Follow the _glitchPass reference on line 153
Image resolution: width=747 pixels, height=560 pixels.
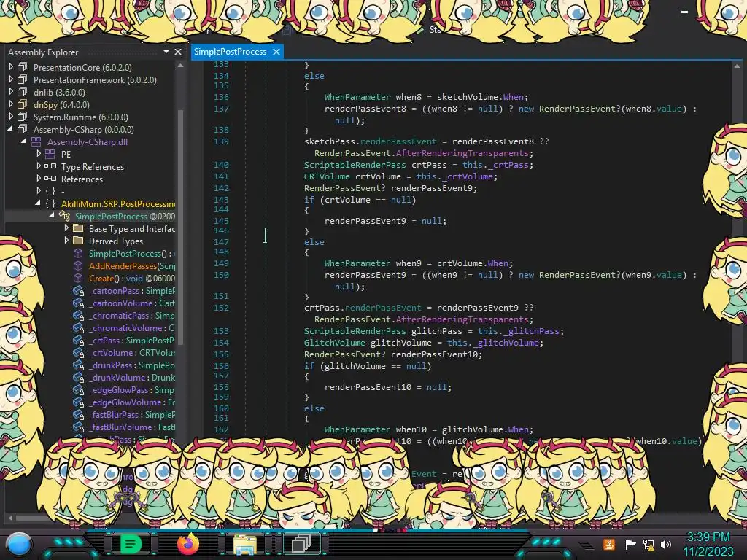(532, 331)
